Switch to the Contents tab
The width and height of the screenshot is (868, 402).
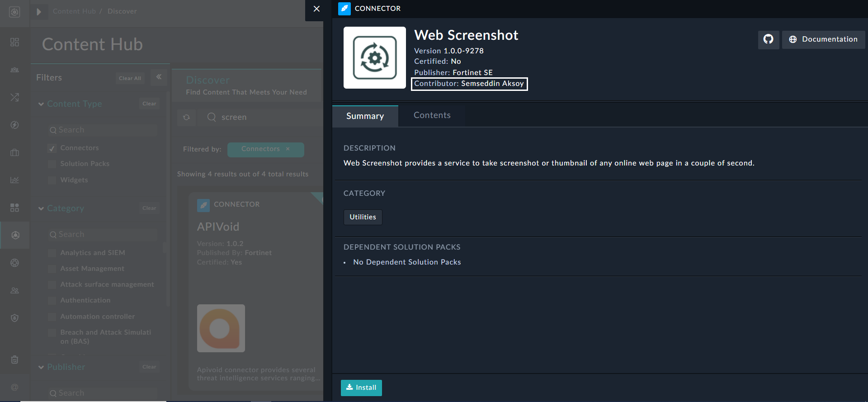[x=432, y=115]
